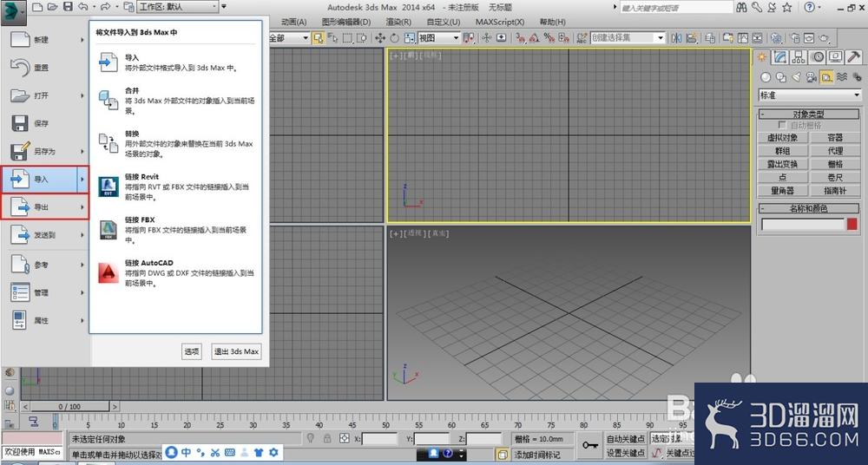Choose 链接 AutoCAD in the import submenu
This screenshot has height=465, width=868.
(176, 273)
